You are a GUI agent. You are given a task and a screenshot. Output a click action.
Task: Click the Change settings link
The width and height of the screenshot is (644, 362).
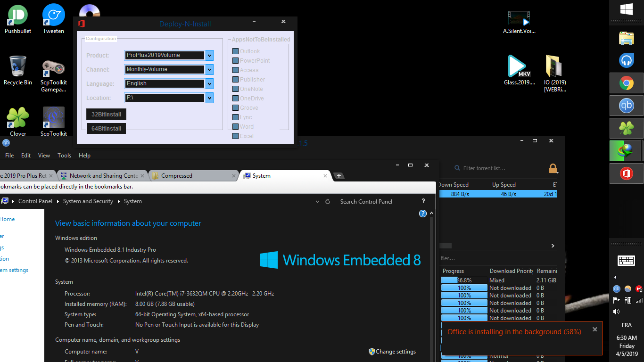pos(396,352)
